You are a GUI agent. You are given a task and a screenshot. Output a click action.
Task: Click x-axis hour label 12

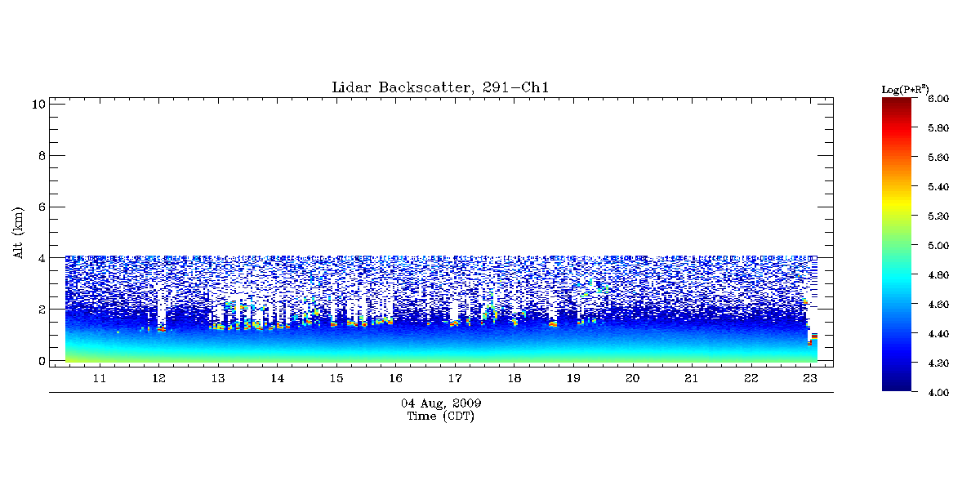pos(158,379)
